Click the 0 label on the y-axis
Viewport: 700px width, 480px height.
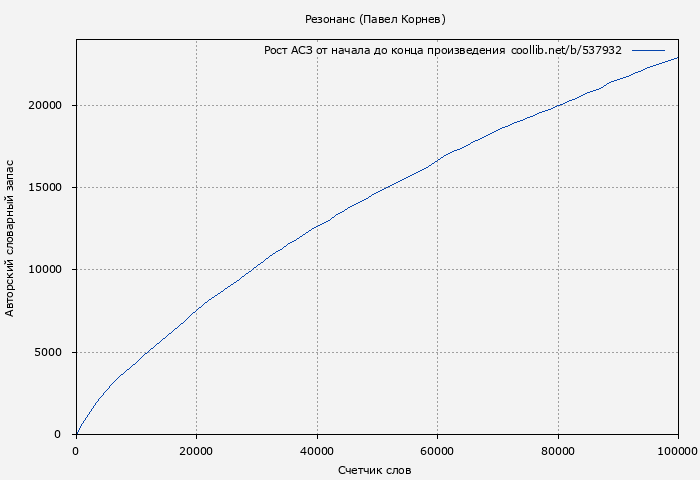click(x=58, y=434)
